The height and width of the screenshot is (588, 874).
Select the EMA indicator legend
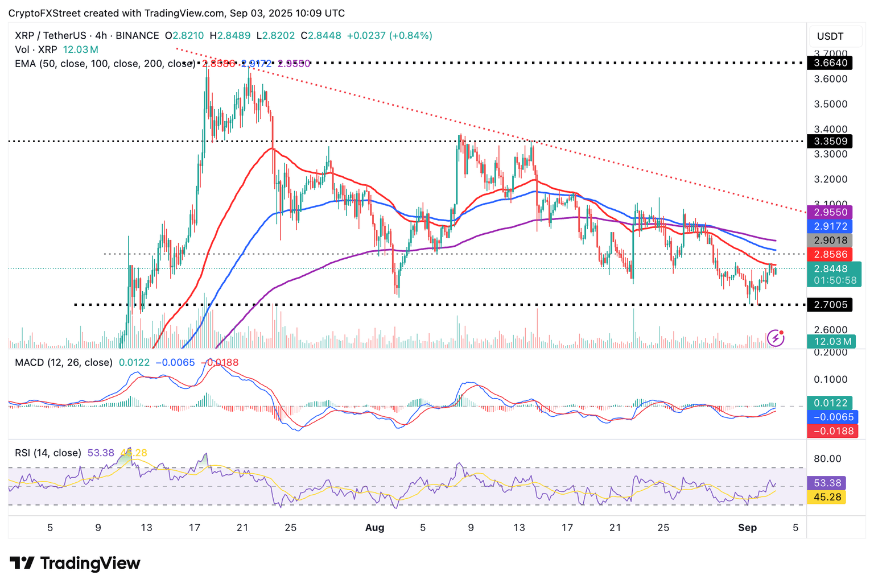click(105, 64)
